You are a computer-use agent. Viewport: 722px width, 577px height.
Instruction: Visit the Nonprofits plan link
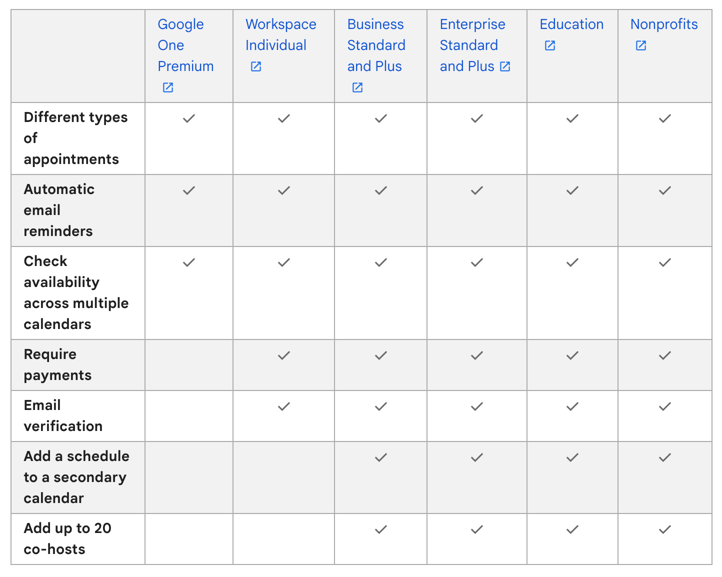664,24
